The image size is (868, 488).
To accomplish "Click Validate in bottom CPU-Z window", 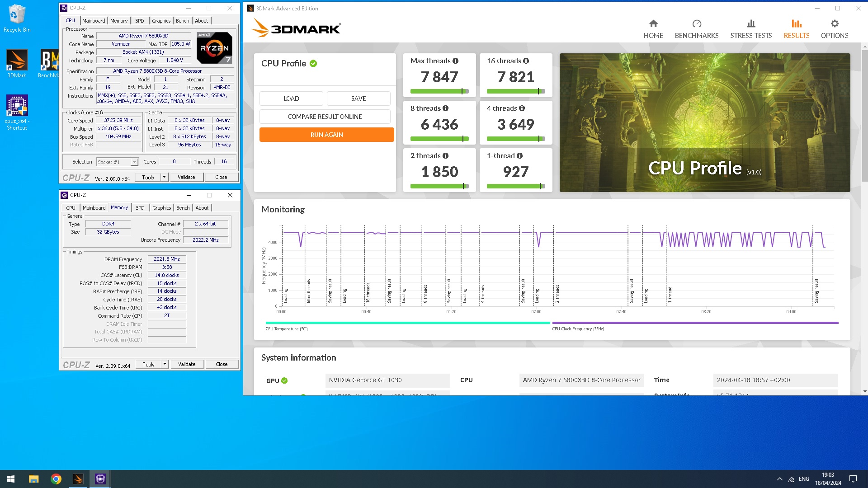I will coord(187,364).
